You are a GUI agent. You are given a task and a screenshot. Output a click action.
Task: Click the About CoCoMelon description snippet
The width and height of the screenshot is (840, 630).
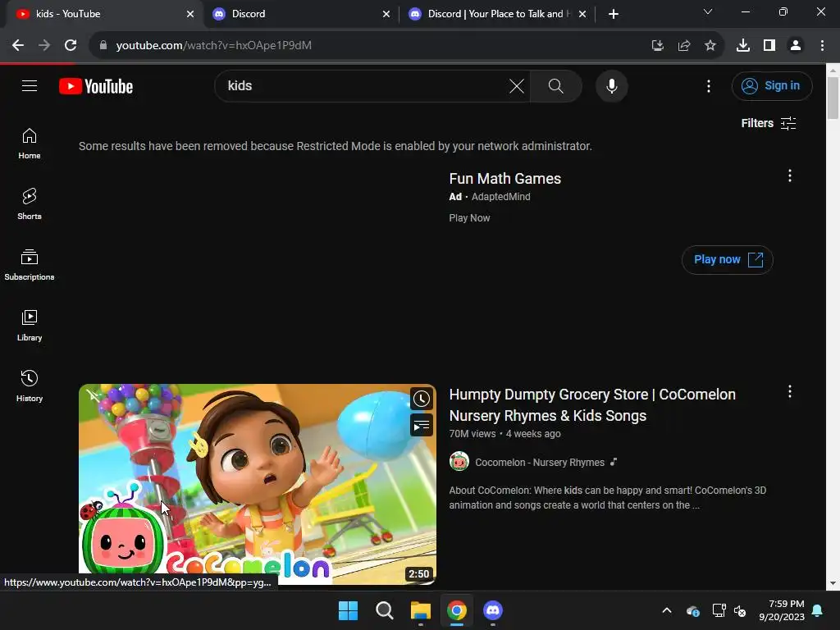coord(608,498)
